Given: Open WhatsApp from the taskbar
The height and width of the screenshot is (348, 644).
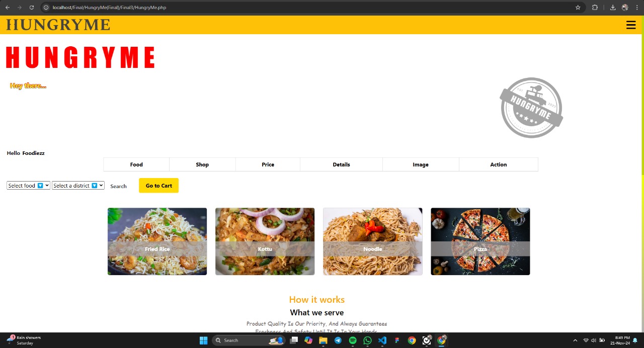Looking at the screenshot, I should click(x=367, y=340).
